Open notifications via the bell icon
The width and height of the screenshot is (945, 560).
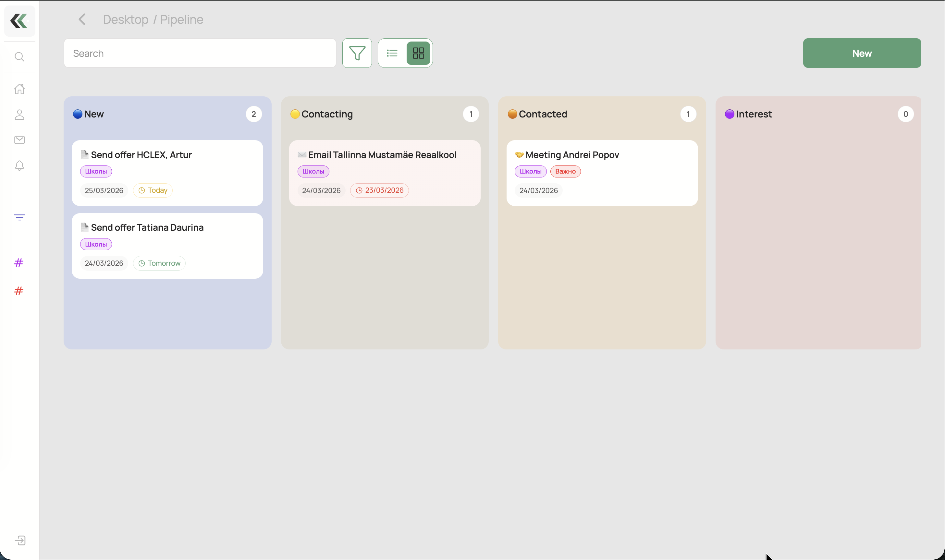[x=19, y=166]
